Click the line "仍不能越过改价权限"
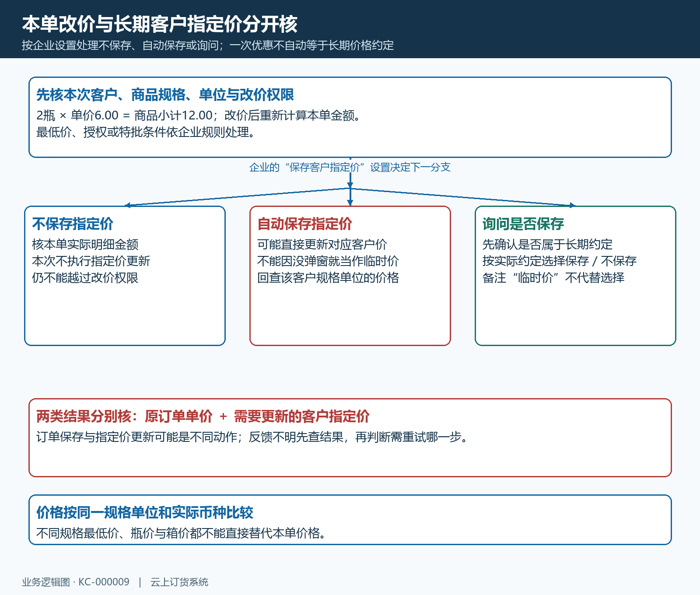The image size is (700, 595). coord(85,278)
